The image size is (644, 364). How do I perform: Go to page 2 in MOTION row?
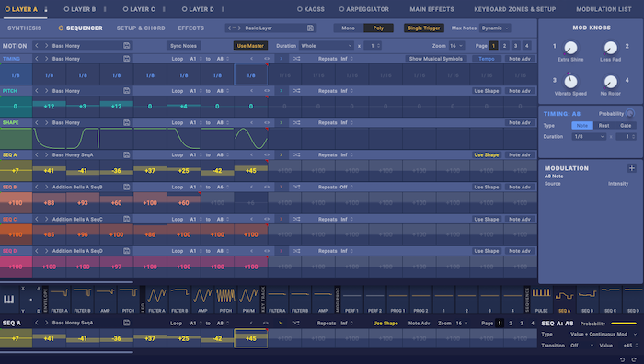click(x=505, y=46)
